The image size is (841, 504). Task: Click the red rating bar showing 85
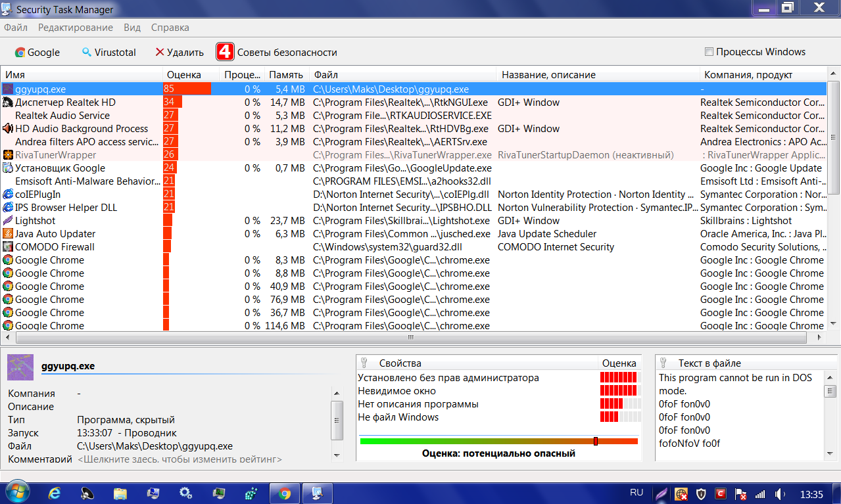[187, 89]
